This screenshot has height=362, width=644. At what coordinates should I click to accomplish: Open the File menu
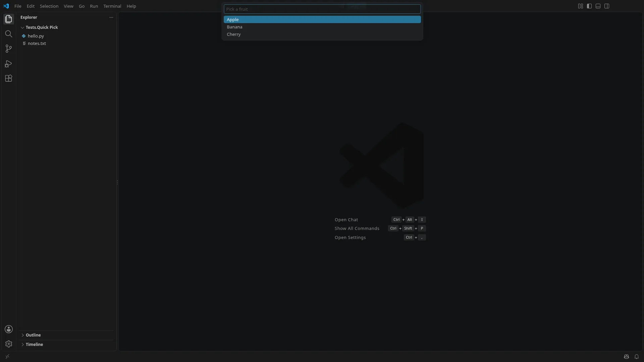click(18, 6)
